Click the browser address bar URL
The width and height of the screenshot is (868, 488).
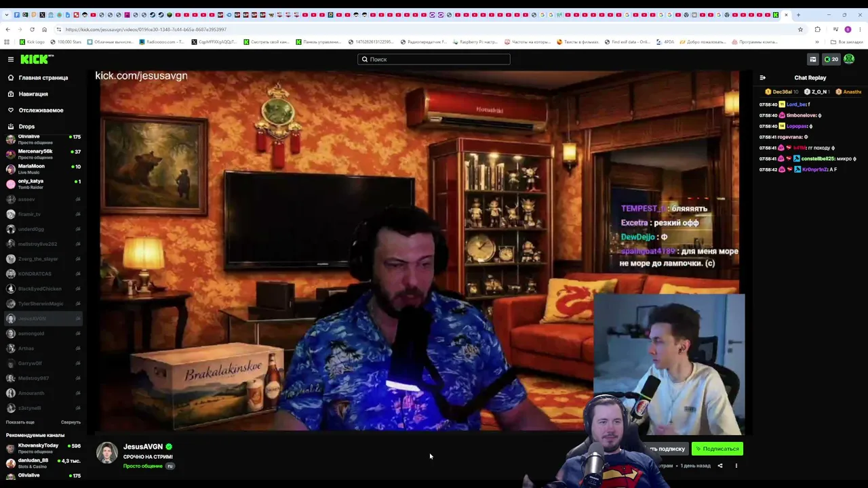click(x=146, y=30)
